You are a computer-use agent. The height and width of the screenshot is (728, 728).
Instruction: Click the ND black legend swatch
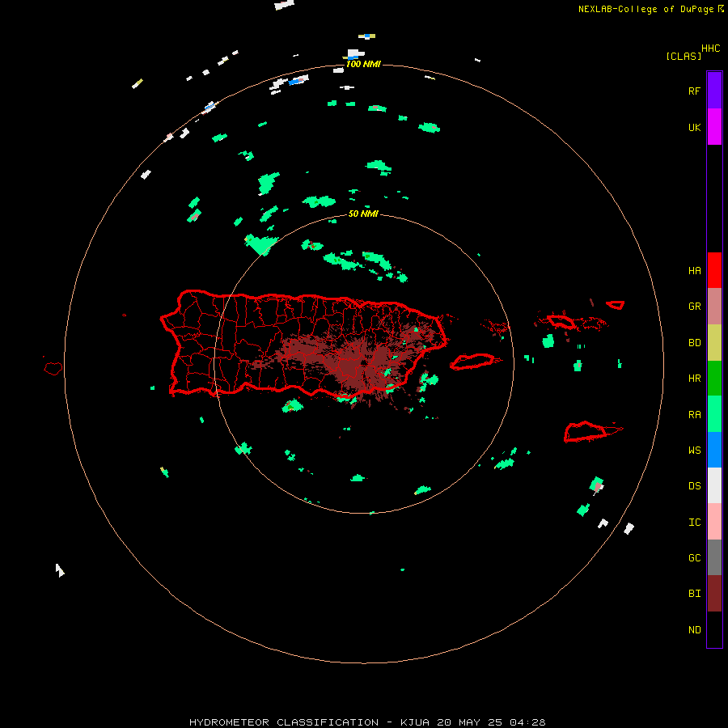click(x=714, y=629)
